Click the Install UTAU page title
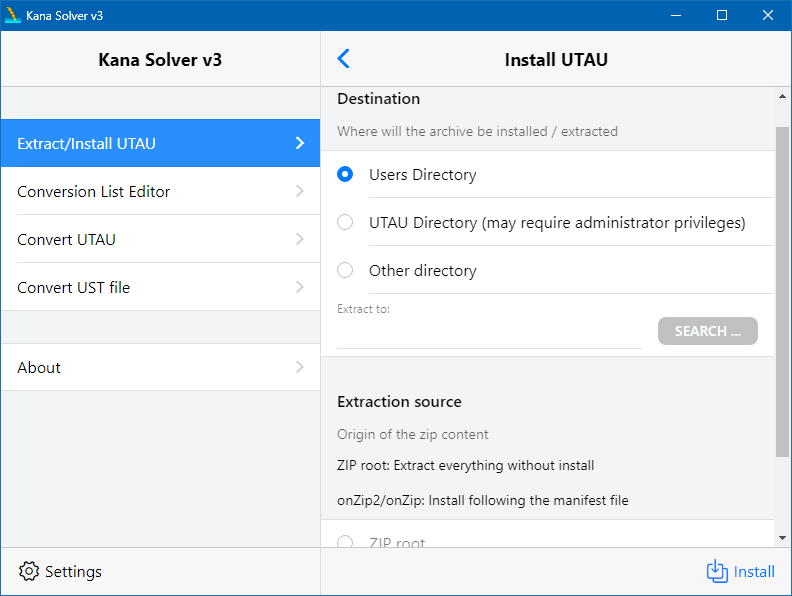Image resolution: width=792 pixels, height=596 pixels. click(556, 60)
